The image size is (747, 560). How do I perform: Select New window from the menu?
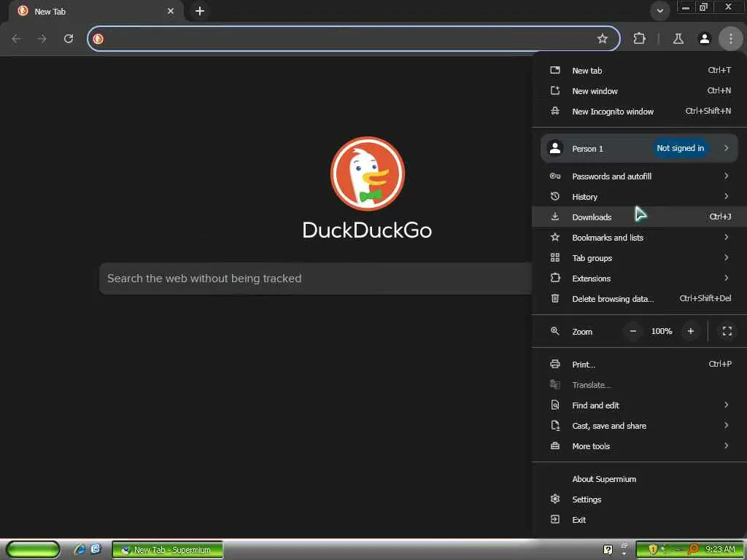tap(639, 91)
